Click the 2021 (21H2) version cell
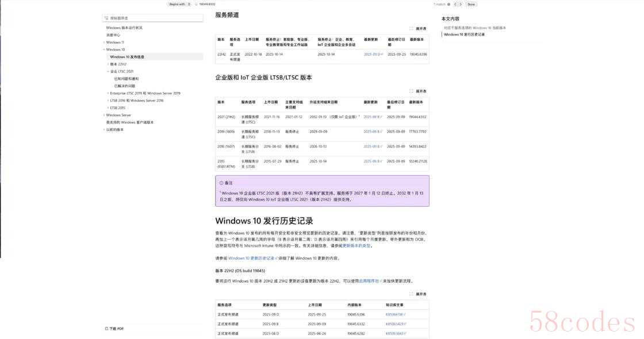The height and width of the screenshot is (339, 644). pyautogui.click(x=227, y=117)
